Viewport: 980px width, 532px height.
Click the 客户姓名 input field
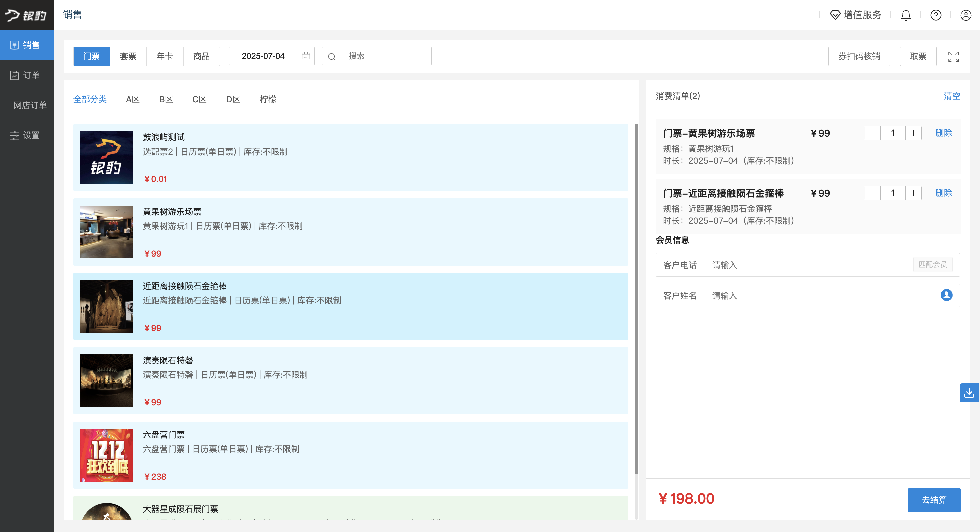[x=808, y=295]
